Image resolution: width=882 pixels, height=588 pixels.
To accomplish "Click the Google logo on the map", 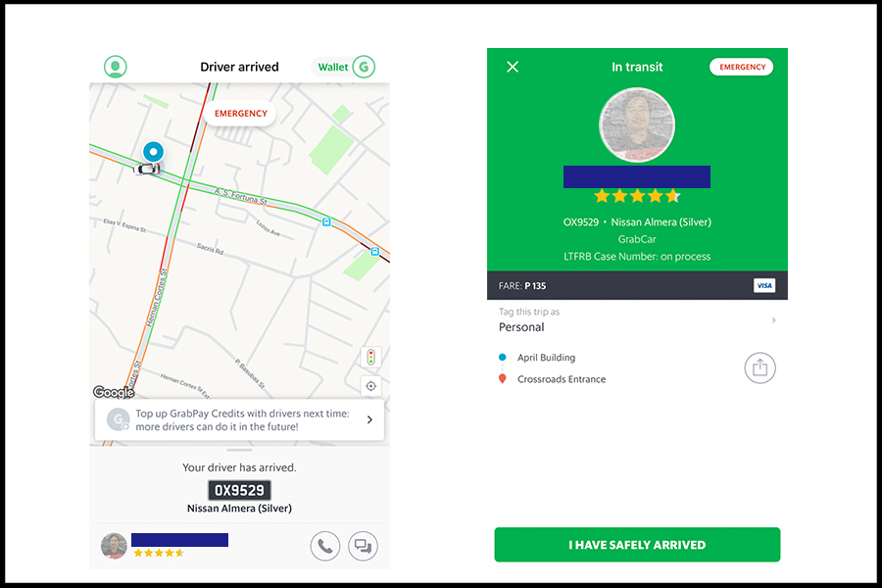I will pos(114,392).
